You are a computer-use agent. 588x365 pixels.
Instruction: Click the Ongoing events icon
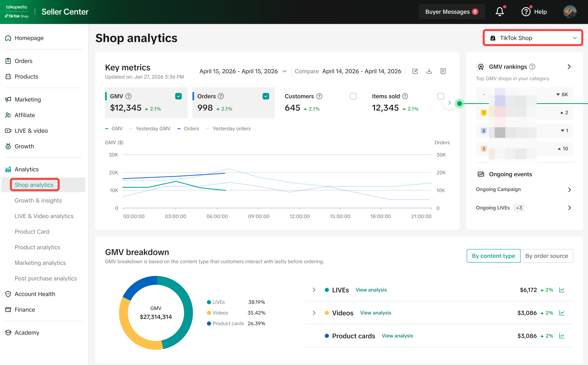pos(481,174)
